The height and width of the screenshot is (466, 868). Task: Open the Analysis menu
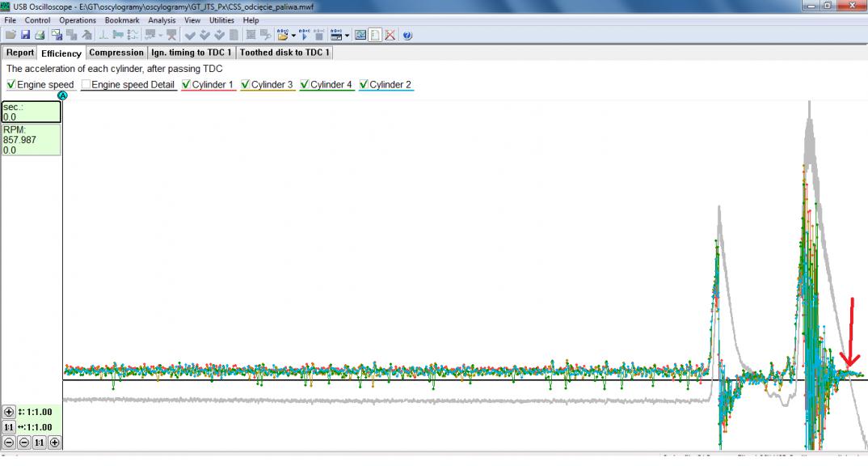162,20
